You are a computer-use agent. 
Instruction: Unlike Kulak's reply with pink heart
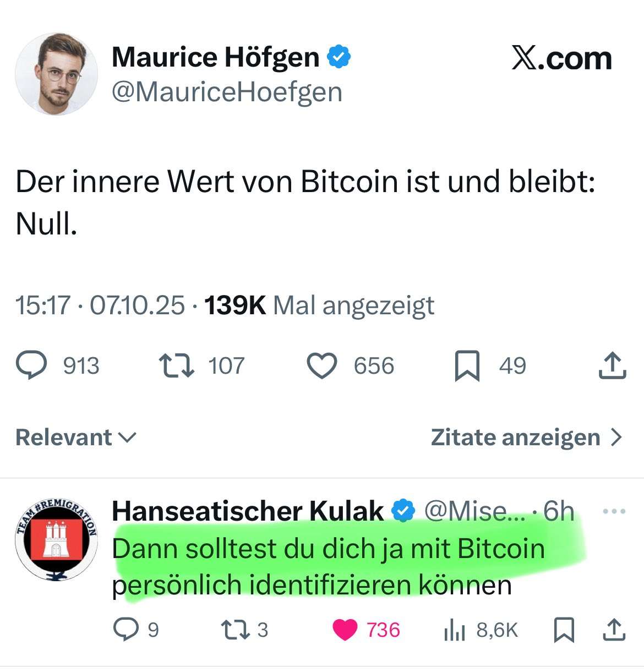tap(345, 630)
